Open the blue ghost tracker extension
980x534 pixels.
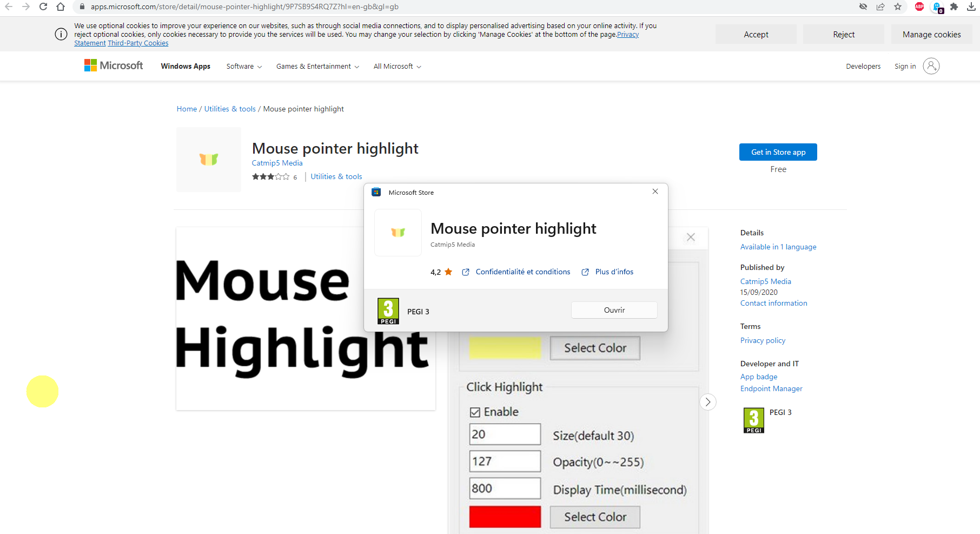(937, 7)
